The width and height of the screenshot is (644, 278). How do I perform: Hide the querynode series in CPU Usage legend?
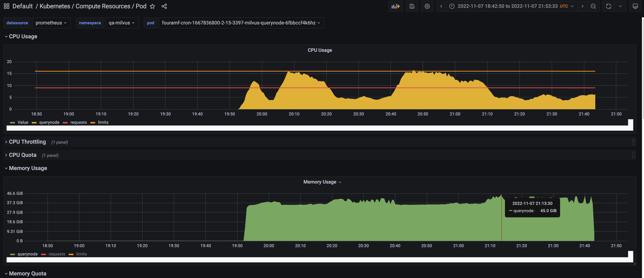49,122
